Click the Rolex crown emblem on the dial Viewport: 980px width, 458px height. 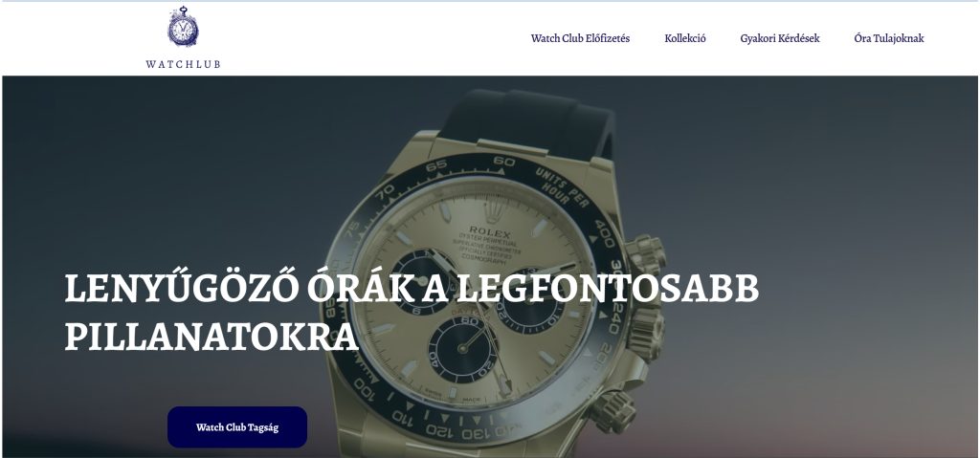pos(493,208)
